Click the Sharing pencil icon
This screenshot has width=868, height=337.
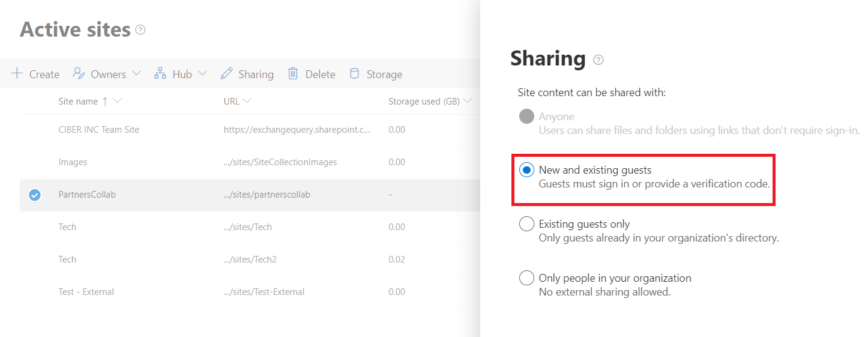click(x=226, y=74)
